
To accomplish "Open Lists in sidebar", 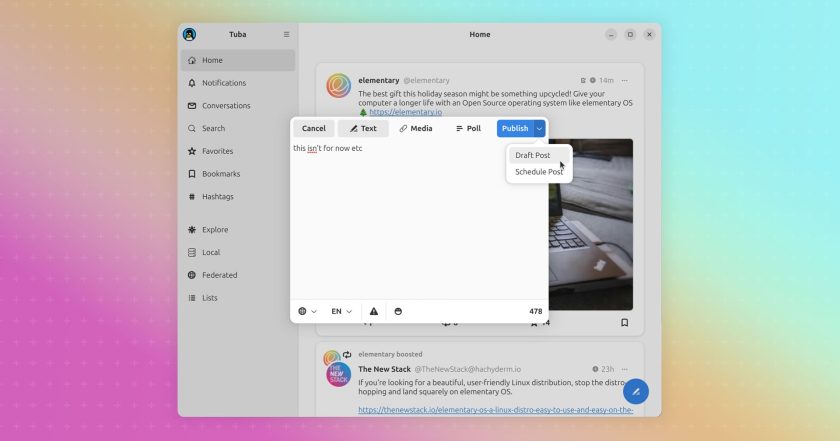I will tap(238, 298).
